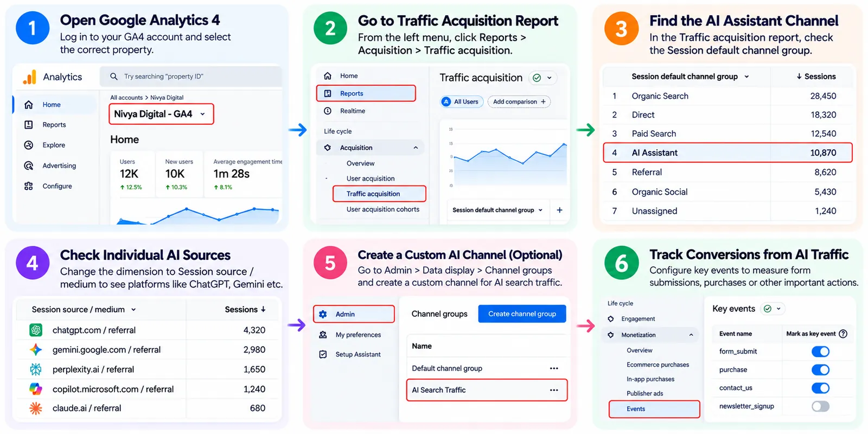
Task: Open the Realtime report icon
Action: pyautogui.click(x=328, y=111)
